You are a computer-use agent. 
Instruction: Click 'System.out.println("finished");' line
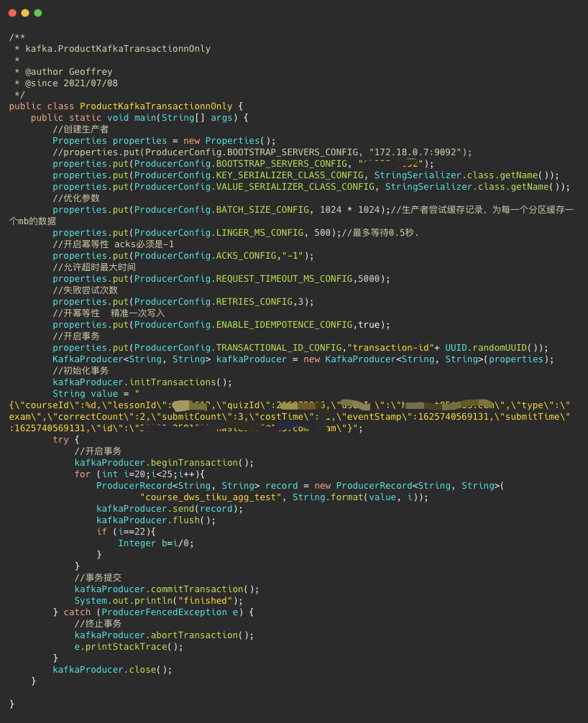click(x=159, y=600)
